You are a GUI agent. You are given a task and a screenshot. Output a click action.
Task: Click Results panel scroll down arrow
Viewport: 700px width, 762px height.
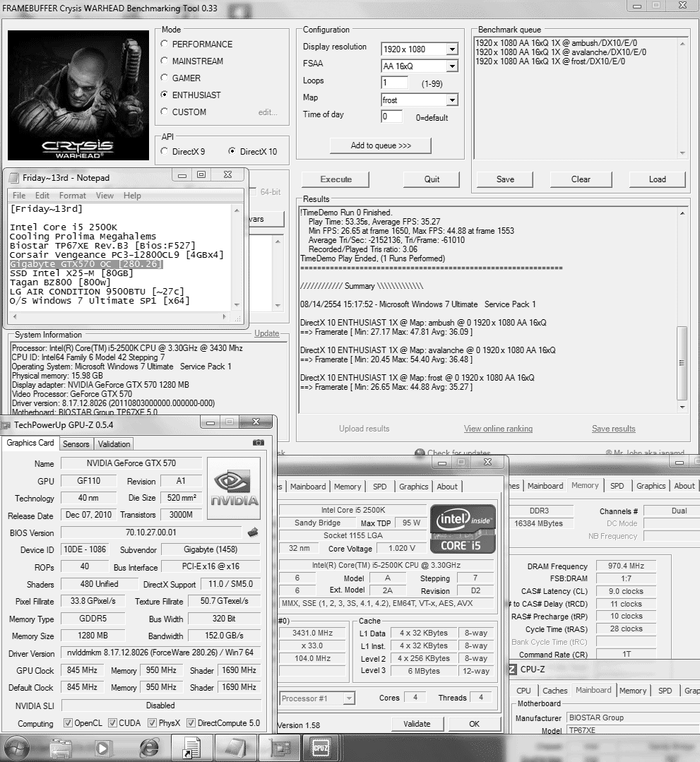coord(682,407)
